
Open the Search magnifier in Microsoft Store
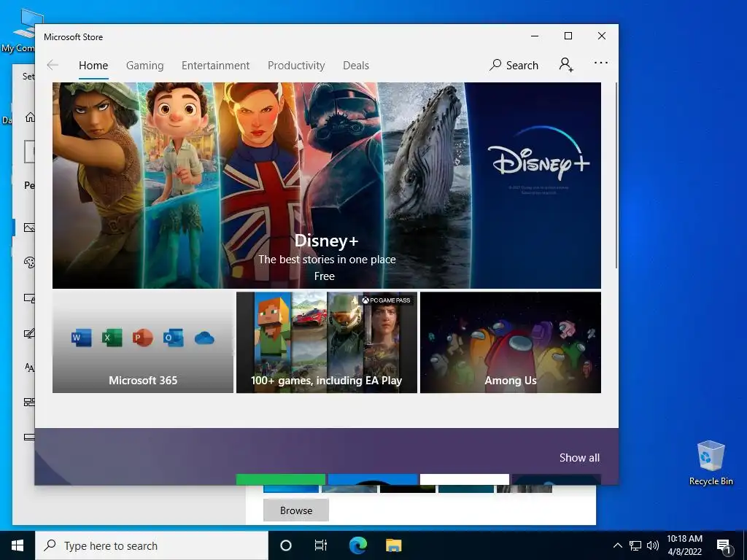[514, 65]
